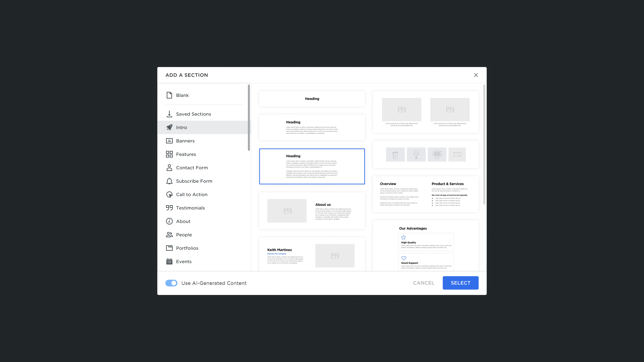644x362 pixels.
Task: Click the Subscribe Form bell icon
Action: pos(169,181)
